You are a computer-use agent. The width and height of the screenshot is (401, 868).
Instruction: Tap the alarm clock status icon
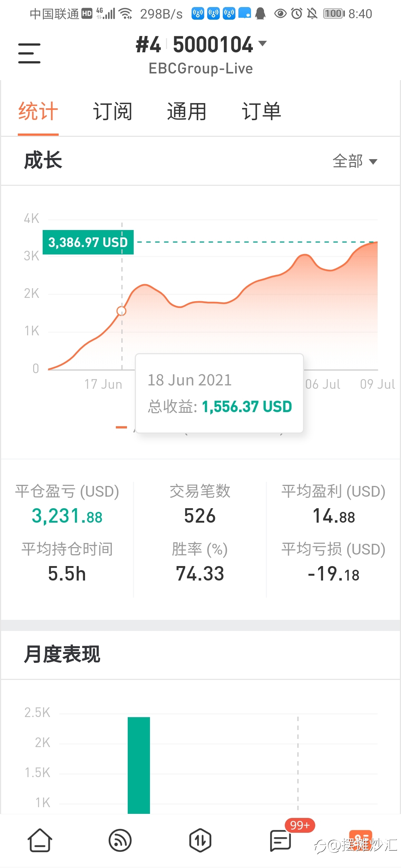pos(297,14)
